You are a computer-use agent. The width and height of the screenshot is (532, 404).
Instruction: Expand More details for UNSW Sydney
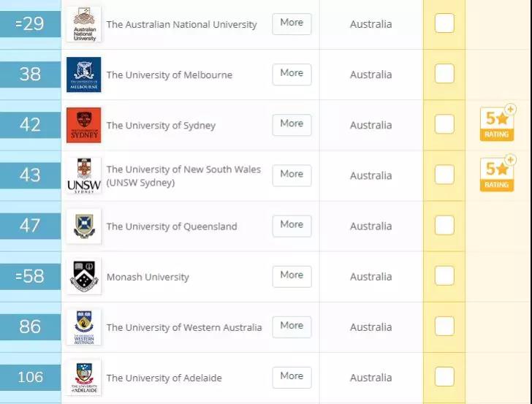tap(292, 175)
